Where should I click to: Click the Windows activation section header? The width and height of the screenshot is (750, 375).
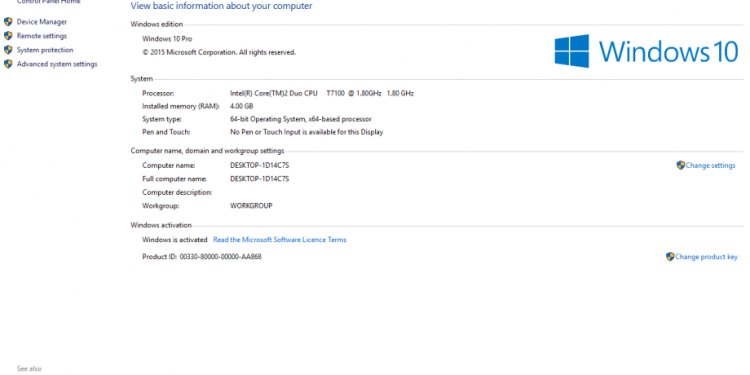click(x=161, y=225)
